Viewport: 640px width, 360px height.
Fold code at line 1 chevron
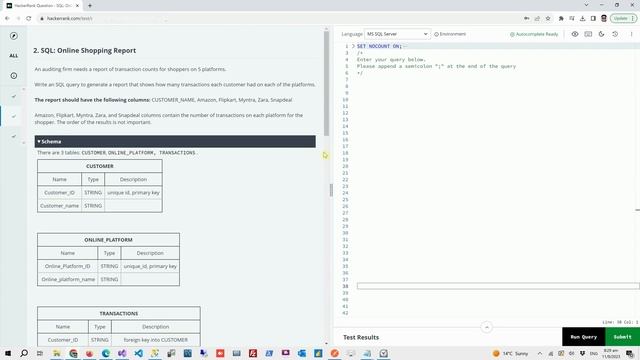pyautogui.click(x=353, y=46)
